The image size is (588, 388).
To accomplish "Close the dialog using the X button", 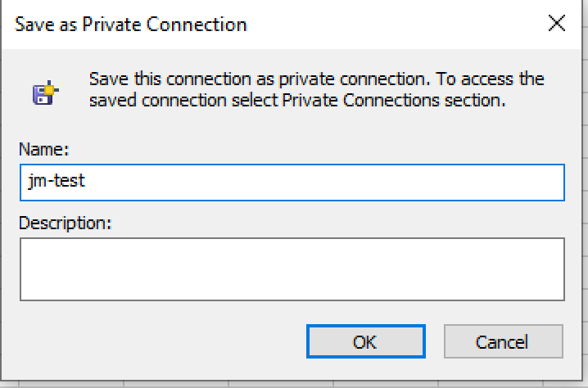I will (x=557, y=23).
